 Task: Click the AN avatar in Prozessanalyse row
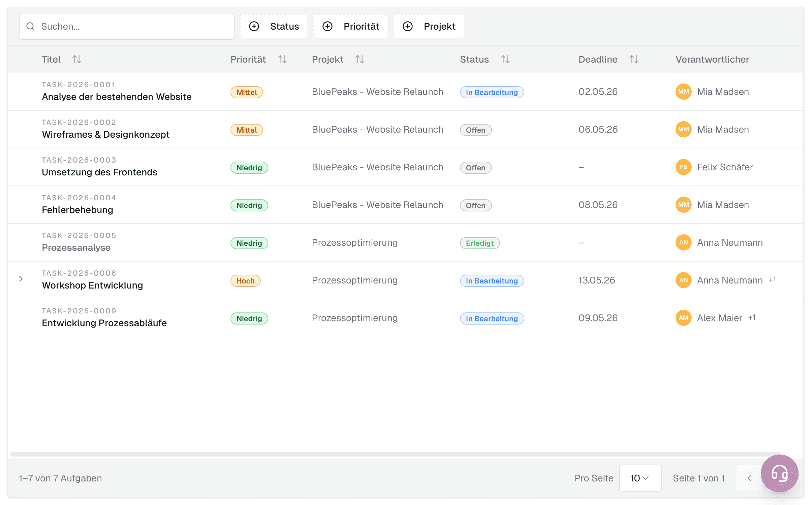683,242
